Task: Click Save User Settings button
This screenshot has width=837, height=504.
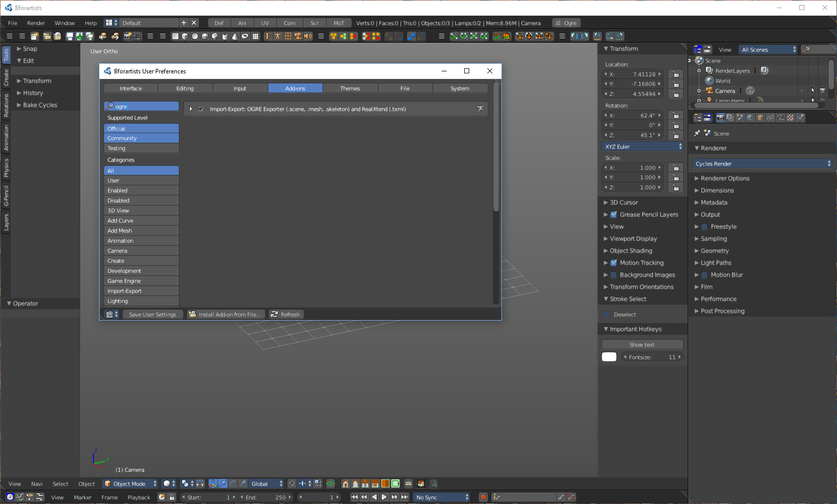Action: 152,315
